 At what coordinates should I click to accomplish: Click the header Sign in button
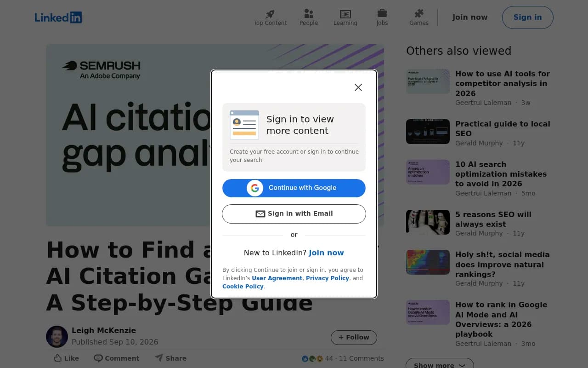tap(528, 17)
